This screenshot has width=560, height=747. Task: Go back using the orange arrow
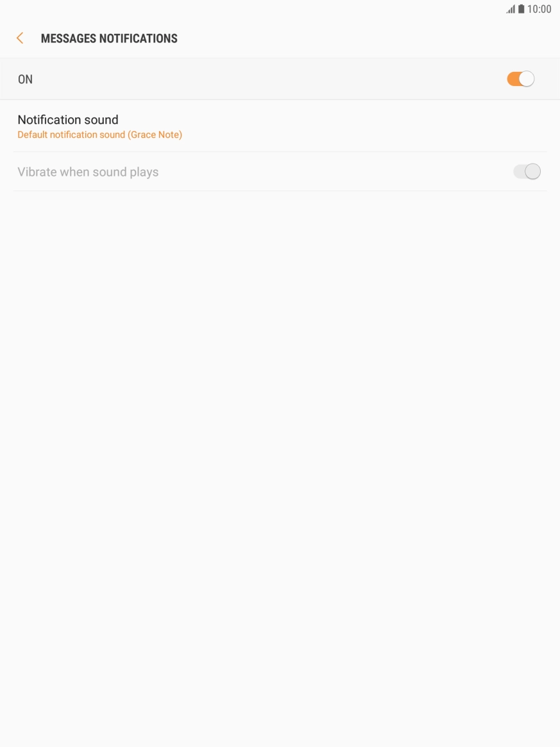(x=20, y=38)
